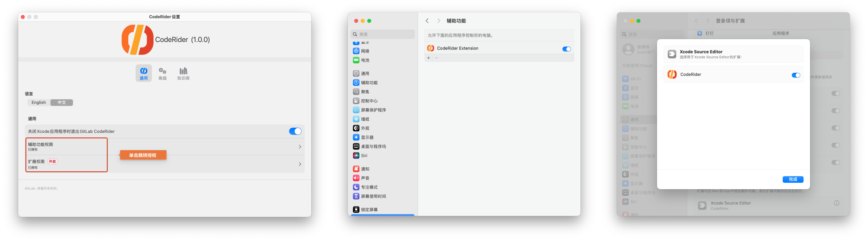Go back in the 登录项与扩展 window

coord(696,21)
